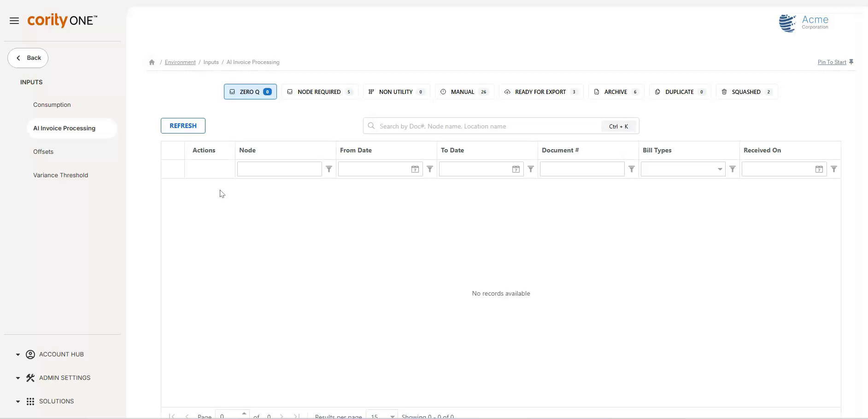Open the Node column filter funnel icon
The width and height of the screenshot is (868, 419).
[x=328, y=169]
